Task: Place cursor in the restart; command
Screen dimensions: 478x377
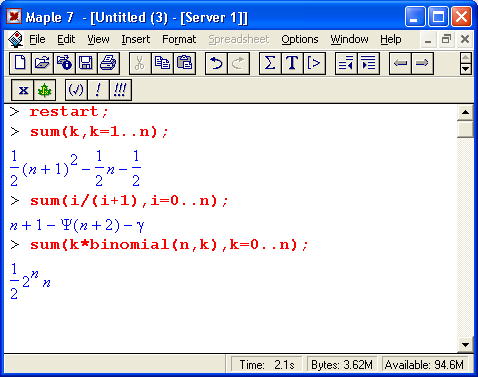Action: (69, 111)
